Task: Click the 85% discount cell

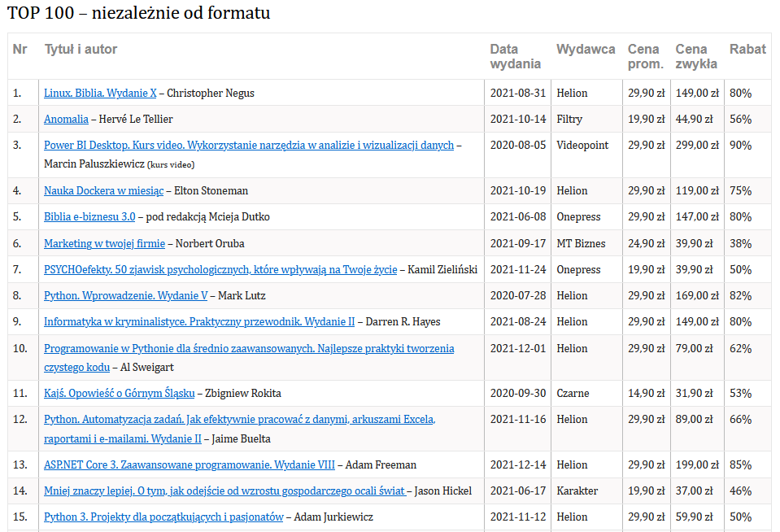Action: (740, 464)
